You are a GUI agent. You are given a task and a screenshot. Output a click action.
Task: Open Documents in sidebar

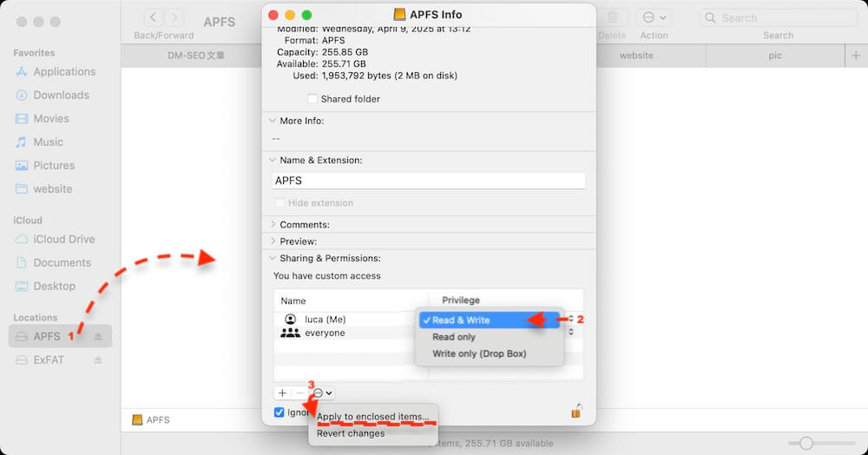[53, 263]
